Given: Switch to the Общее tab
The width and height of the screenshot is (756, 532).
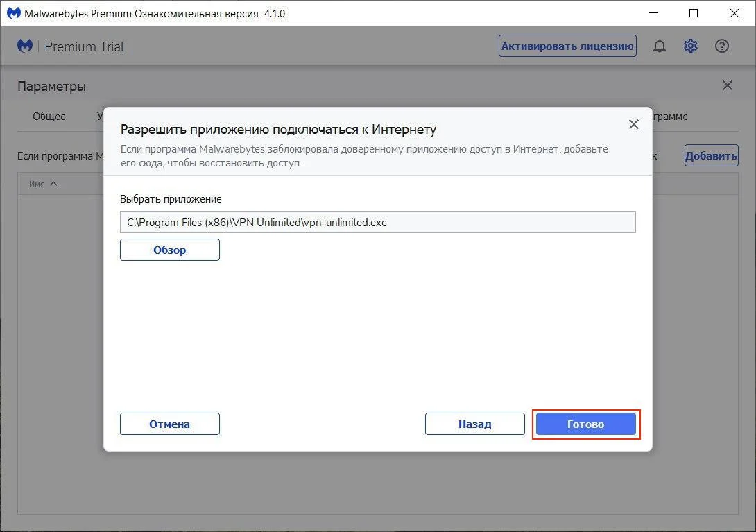Looking at the screenshot, I should coord(49,117).
